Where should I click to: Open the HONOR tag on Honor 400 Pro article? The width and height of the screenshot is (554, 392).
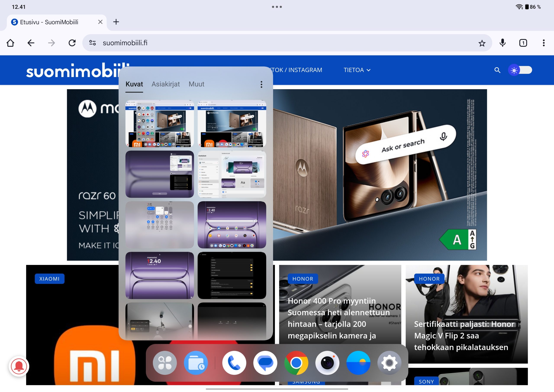point(303,279)
